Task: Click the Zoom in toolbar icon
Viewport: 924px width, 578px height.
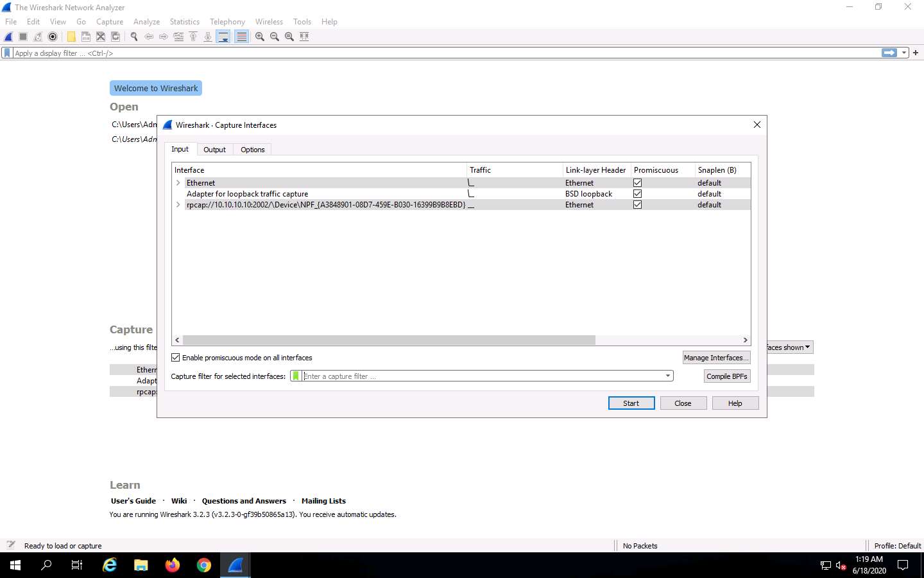Action: pyautogui.click(x=260, y=37)
